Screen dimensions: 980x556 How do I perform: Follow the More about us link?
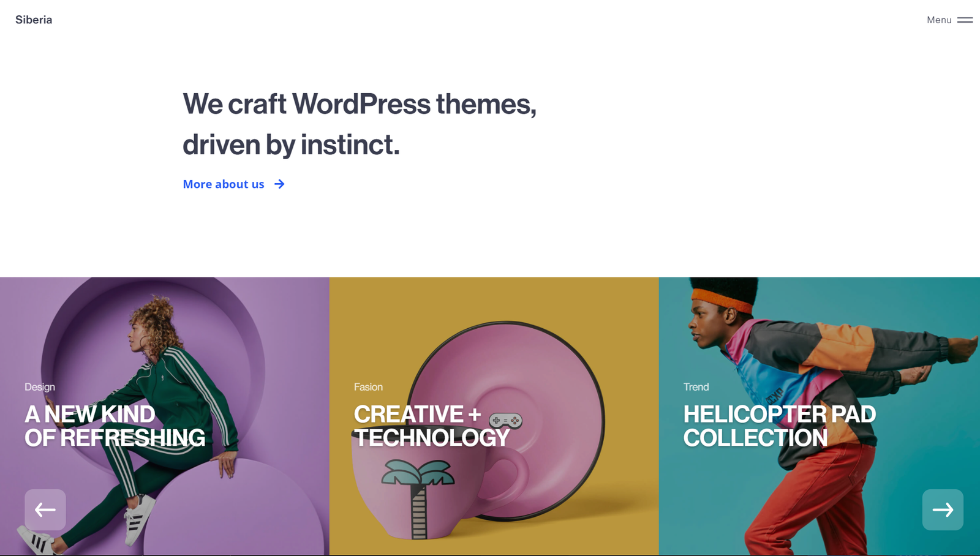224,184
